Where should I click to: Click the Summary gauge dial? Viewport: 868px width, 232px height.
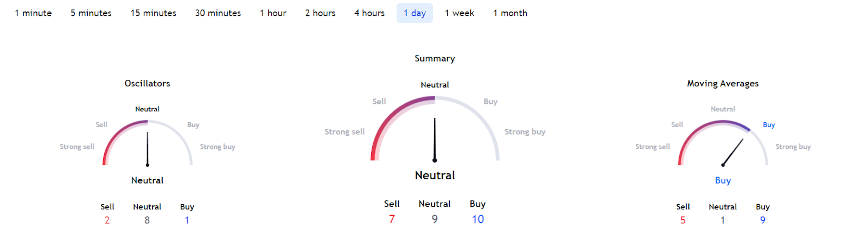click(435, 130)
